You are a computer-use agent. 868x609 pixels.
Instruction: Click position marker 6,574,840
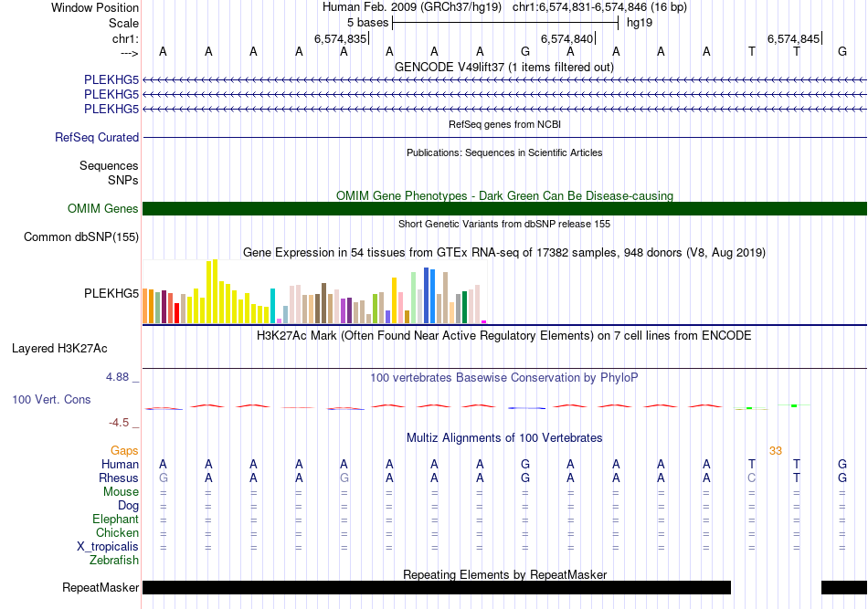566,38
